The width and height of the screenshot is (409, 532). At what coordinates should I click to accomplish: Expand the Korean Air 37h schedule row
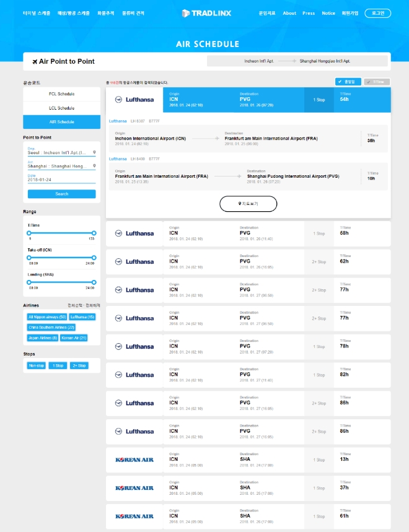(x=248, y=488)
